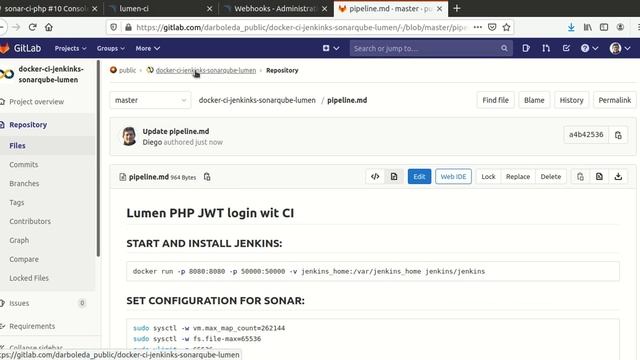Open Repository section in sidebar
Screen dimensions: 640x360
tap(28, 124)
